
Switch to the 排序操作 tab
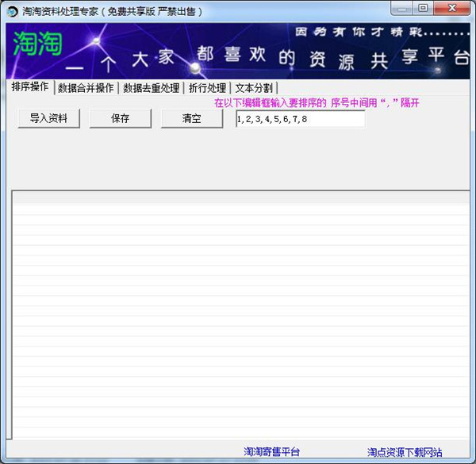30,87
